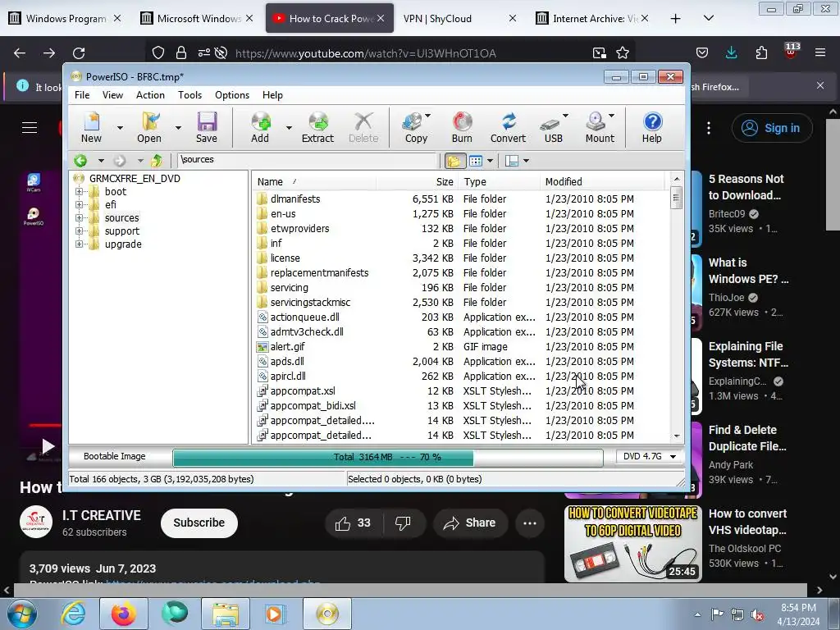This screenshot has width=840, height=630.
Task: Click the YouTube Sign in button
Action: click(x=772, y=128)
